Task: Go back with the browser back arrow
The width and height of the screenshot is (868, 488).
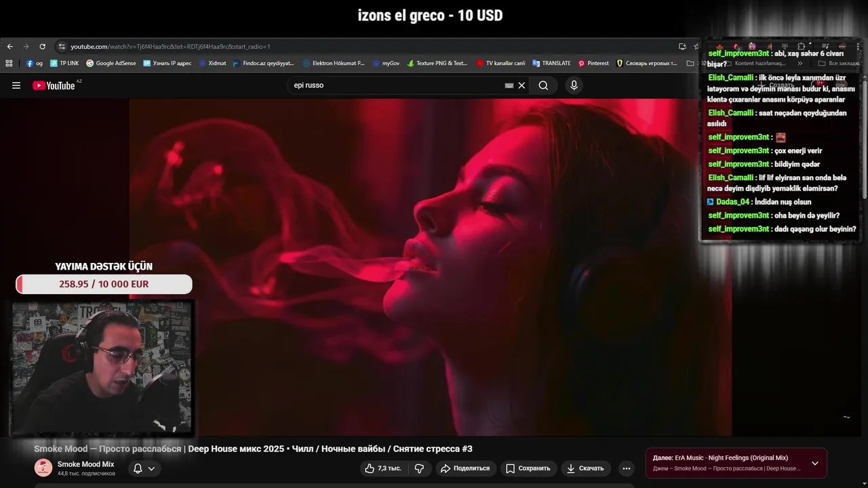Action: (x=9, y=47)
